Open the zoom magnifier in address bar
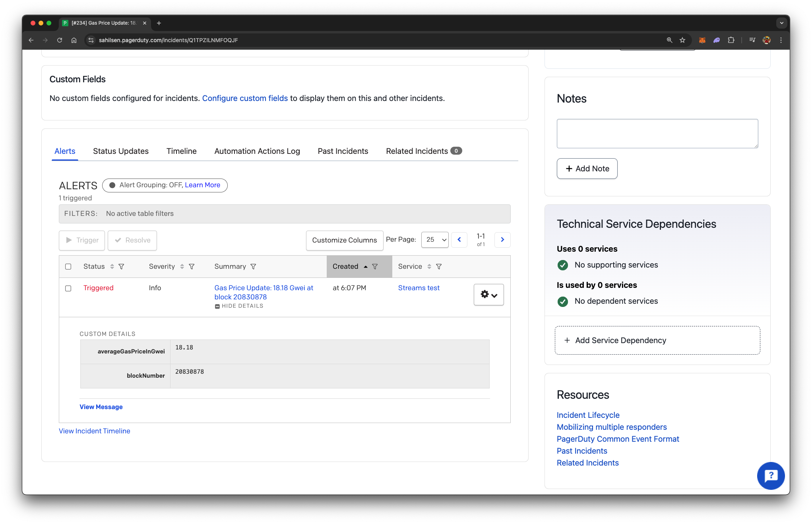The height and width of the screenshot is (524, 812). [x=669, y=40]
